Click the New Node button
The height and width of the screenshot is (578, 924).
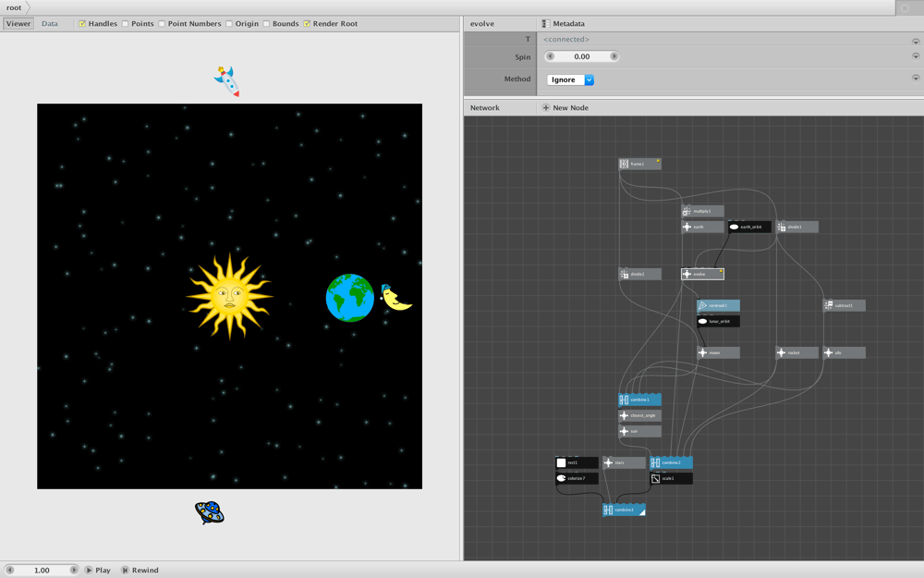(565, 108)
